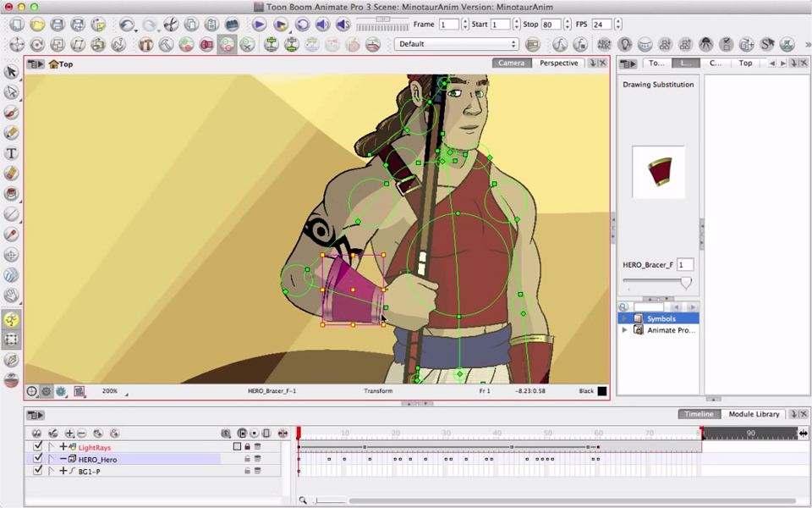Click the Play button
The height and width of the screenshot is (508, 812).
pyautogui.click(x=259, y=25)
